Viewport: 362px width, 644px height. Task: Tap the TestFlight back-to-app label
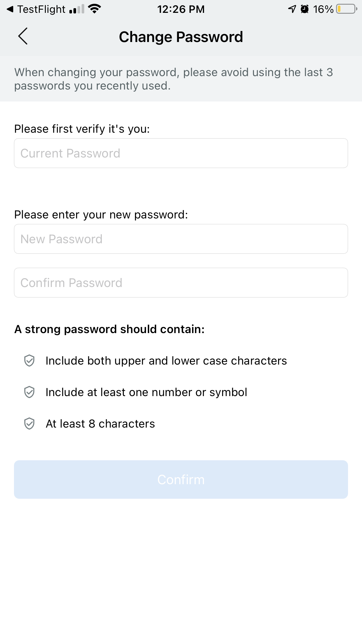coord(41,9)
